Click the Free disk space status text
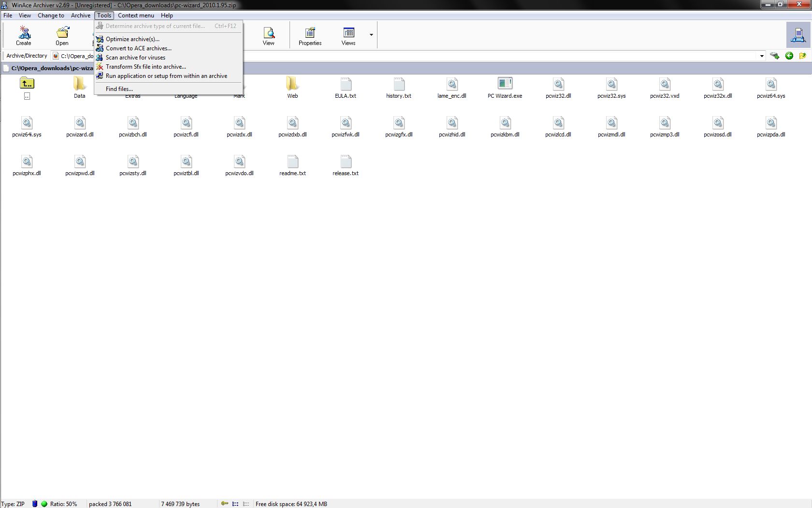Image resolution: width=812 pixels, height=508 pixels. tap(291, 504)
